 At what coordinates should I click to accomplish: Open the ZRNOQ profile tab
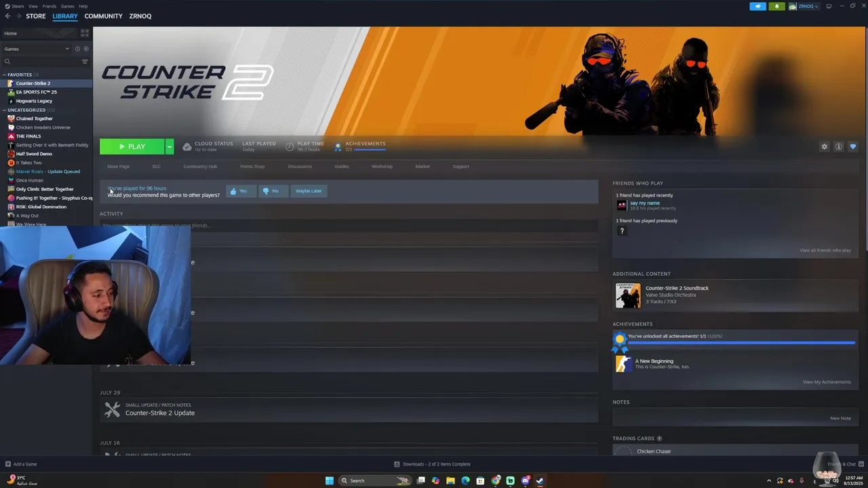coord(140,16)
